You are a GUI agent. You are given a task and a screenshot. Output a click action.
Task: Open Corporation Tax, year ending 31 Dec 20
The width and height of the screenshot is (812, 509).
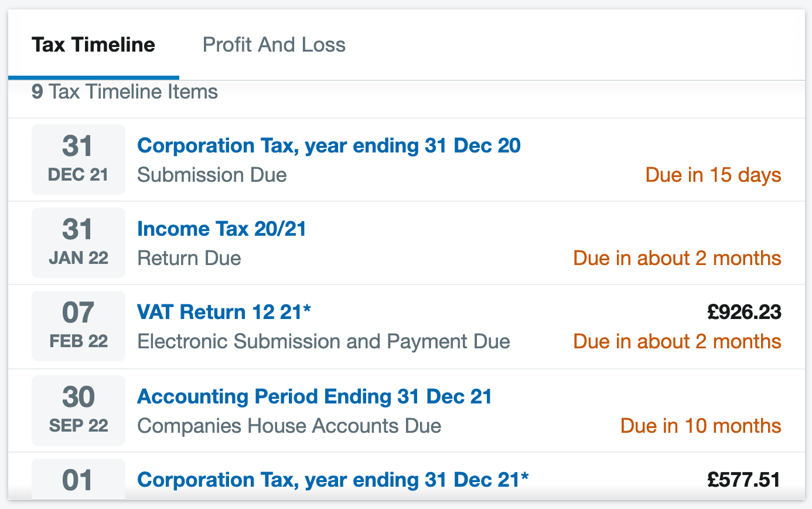[x=328, y=145]
